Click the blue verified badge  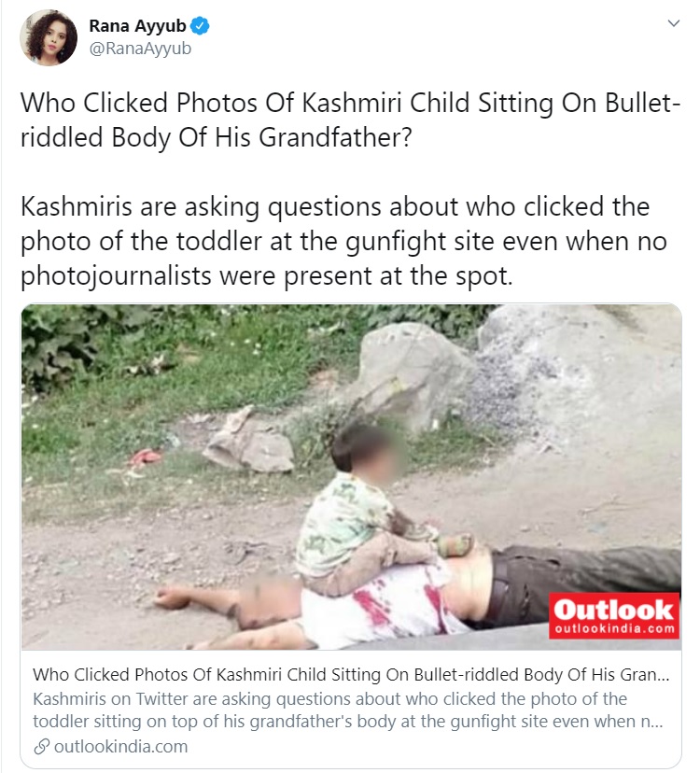pyautogui.click(x=200, y=25)
